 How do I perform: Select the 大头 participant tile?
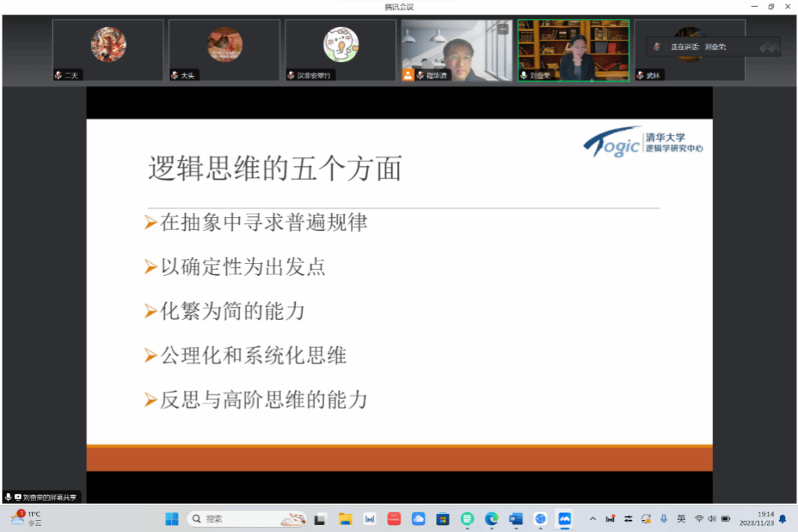pyautogui.click(x=224, y=50)
